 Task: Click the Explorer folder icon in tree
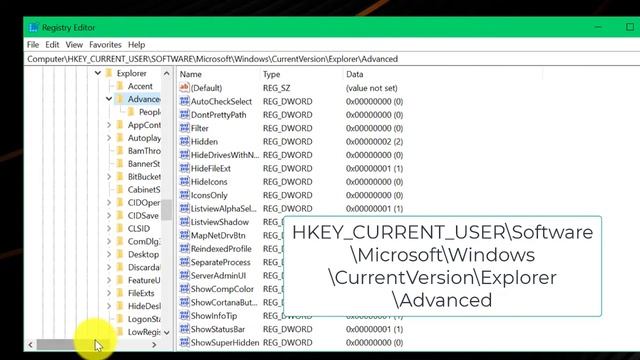[109, 73]
